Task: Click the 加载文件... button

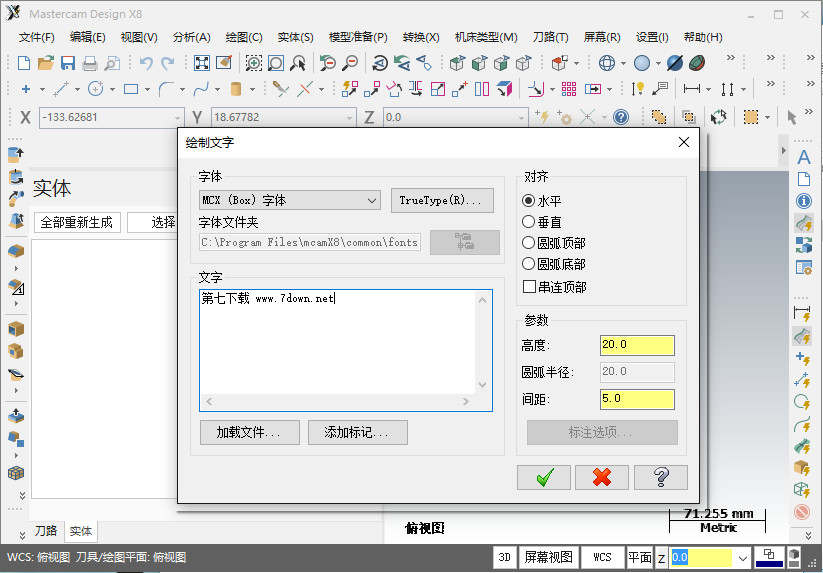Action: tap(249, 432)
